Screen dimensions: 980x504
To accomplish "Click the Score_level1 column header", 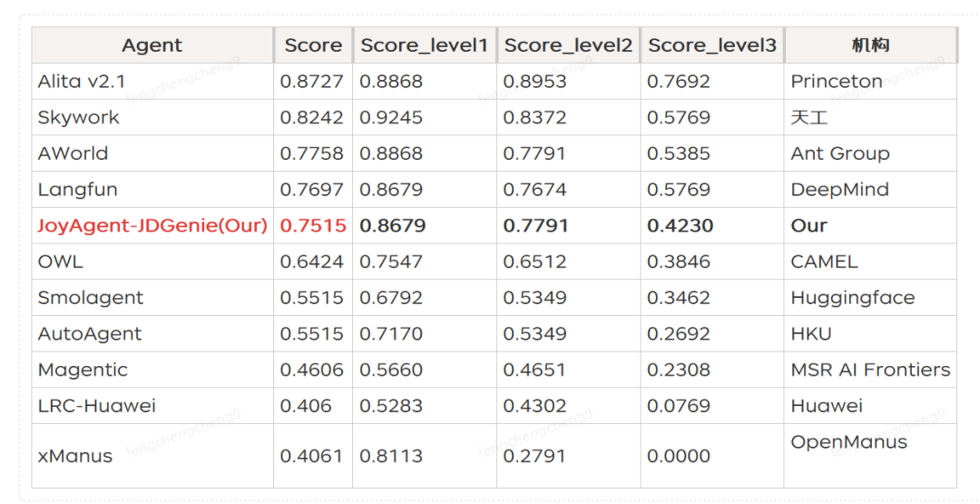I will [425, 45].
